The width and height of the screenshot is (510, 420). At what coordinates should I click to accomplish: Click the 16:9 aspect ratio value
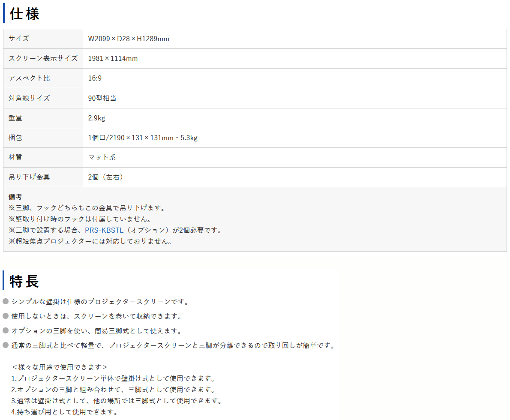click(x=95, y=78)
